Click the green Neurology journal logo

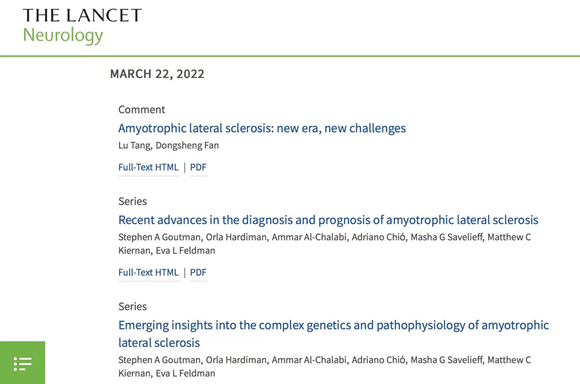point(63,36)
